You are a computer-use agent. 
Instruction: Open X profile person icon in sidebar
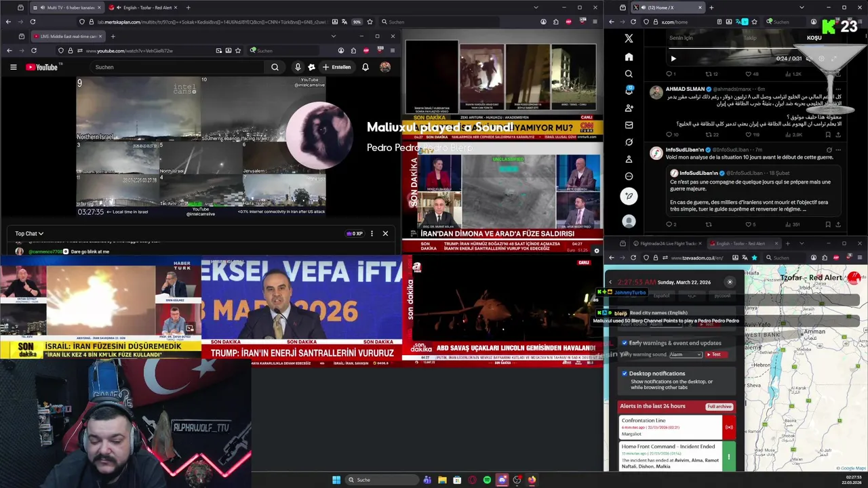629,159
